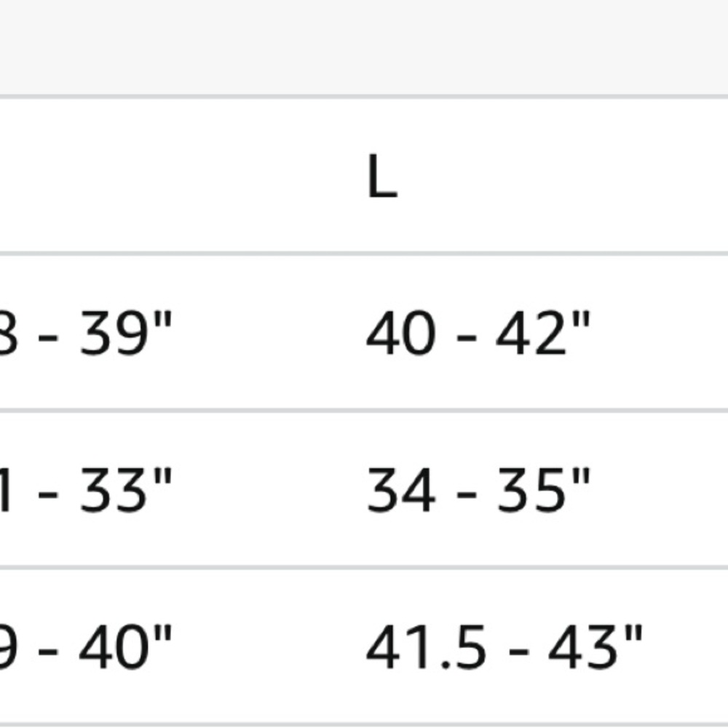Click the 35" value in the L column
Viewport: 728px width, 728px height.
(x=543, y=490)
